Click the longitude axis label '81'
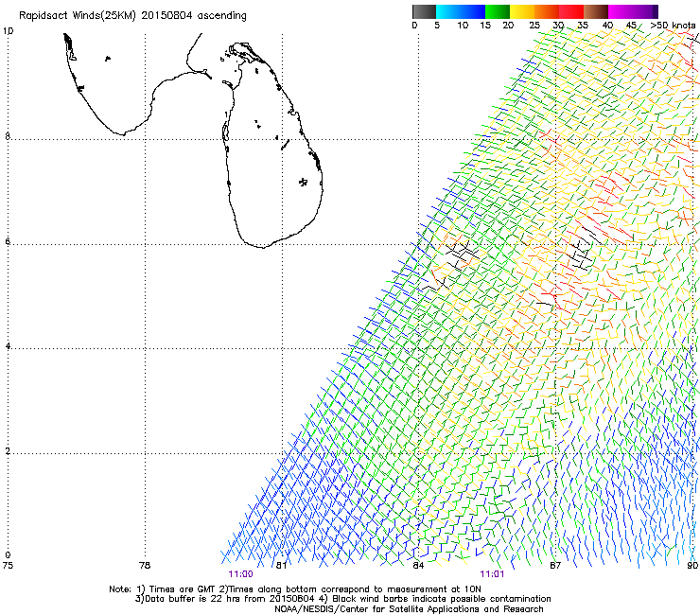700x615 pixels. (281, 565)
